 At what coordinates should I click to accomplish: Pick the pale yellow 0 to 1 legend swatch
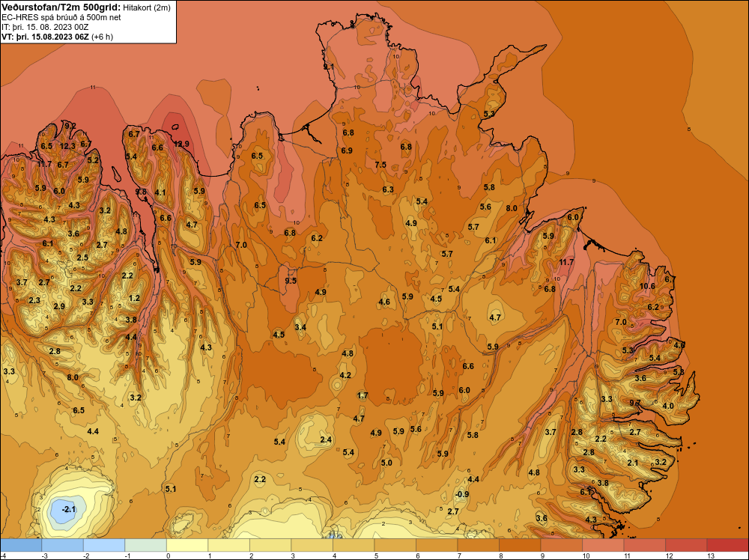point(187,545)
